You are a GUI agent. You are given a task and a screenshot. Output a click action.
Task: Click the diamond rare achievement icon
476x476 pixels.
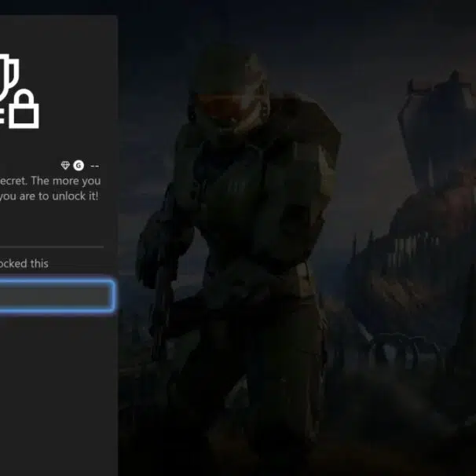(x=65, y=166)
